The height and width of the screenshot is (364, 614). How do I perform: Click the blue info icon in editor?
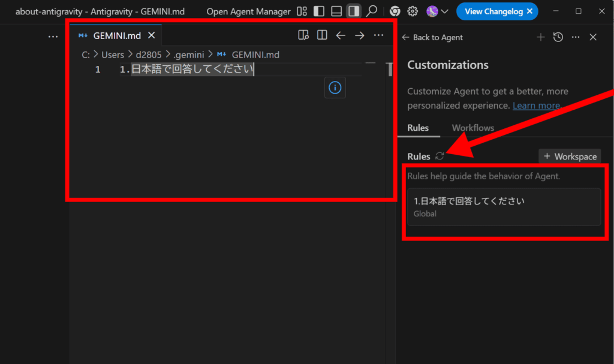pyautogui.click(x=335, y=88)
